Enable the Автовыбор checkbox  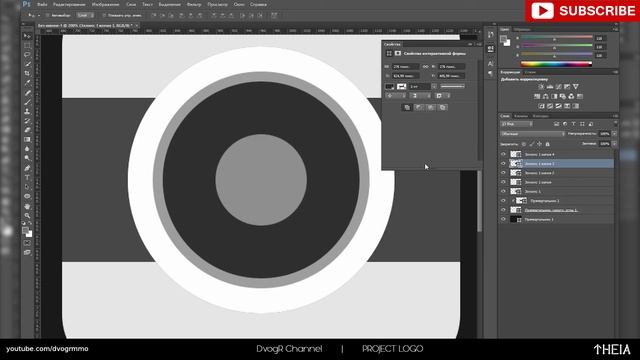(47, 15)
